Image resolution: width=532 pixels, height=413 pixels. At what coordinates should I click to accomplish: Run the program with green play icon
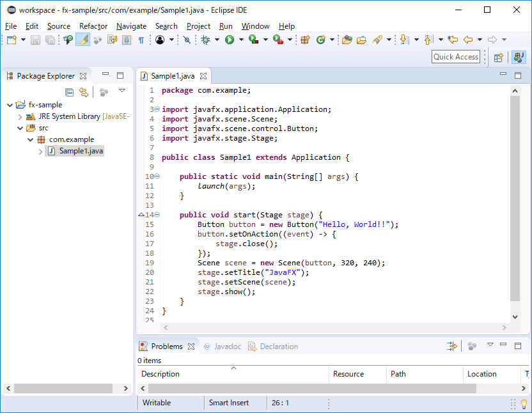coord(230,40)
